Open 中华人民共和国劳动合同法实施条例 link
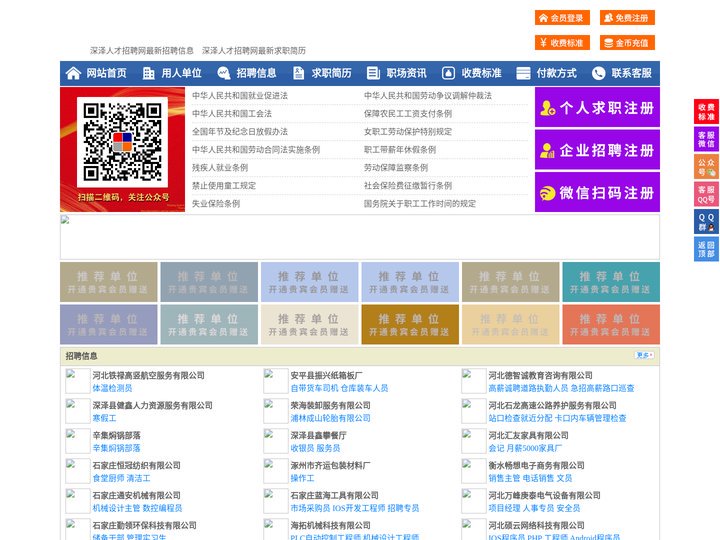Screen dimensions: 720x540 coord(256,149)
